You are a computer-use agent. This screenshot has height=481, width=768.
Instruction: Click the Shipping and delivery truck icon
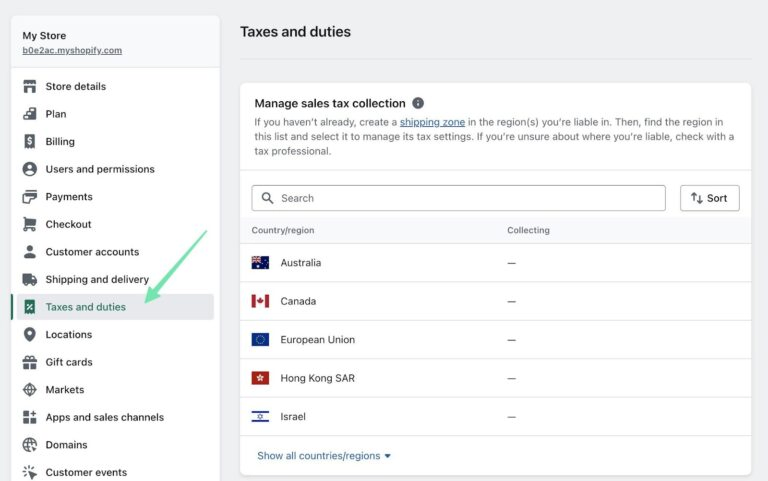click(29, 279)
